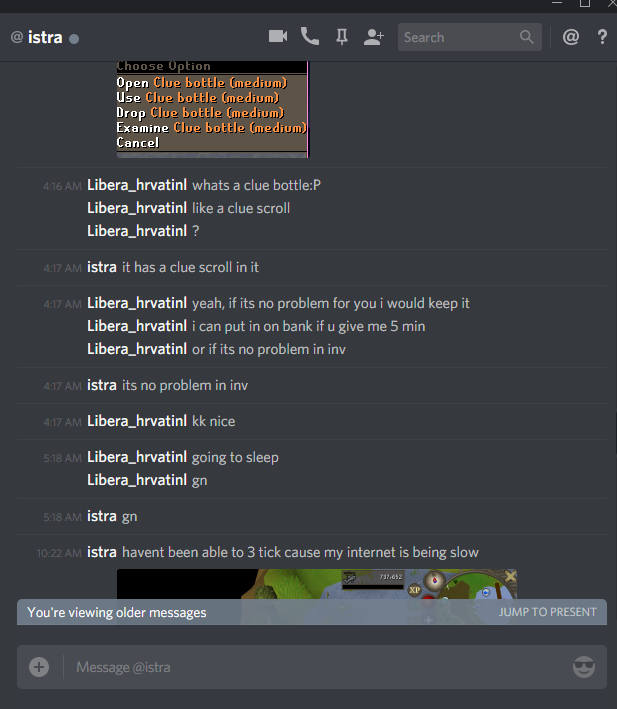Screen dimensions: 617x709
Task: Open the clue bottle context menu image
Action: click(x=212, y=109)
